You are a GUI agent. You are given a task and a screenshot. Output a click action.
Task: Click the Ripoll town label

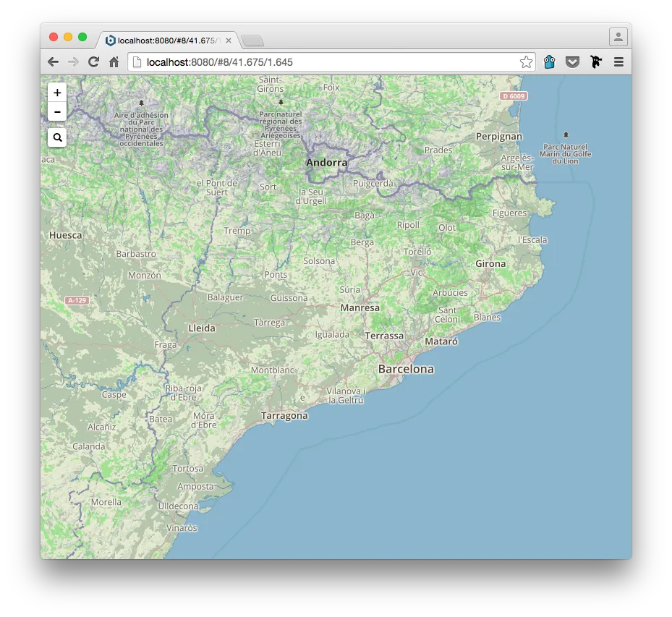[x=408, y=225]
